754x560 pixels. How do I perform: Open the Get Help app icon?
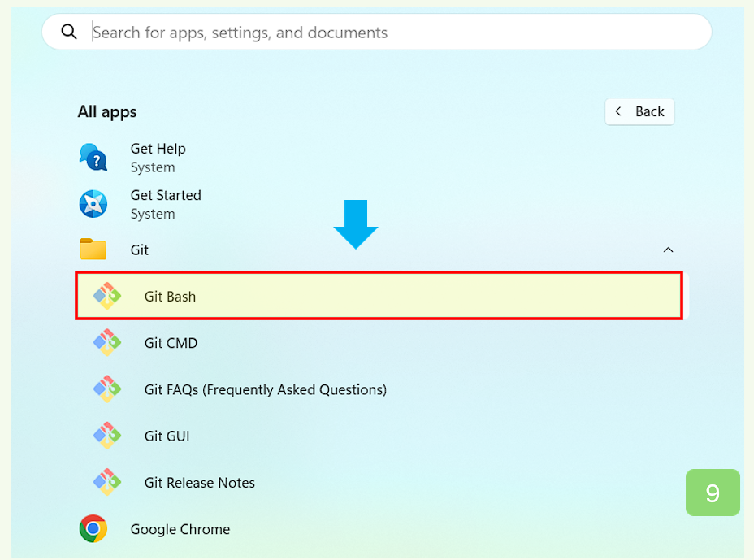pos(93,158)
